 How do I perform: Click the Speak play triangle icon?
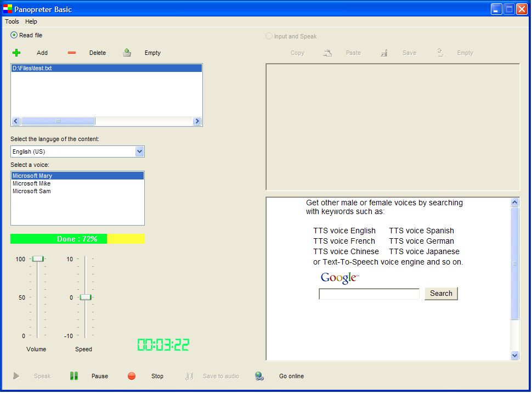coord(16,376)
